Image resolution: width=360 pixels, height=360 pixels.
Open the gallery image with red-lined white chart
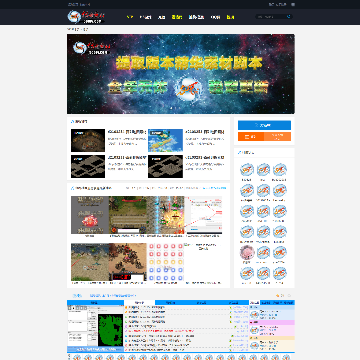[203, 215]
